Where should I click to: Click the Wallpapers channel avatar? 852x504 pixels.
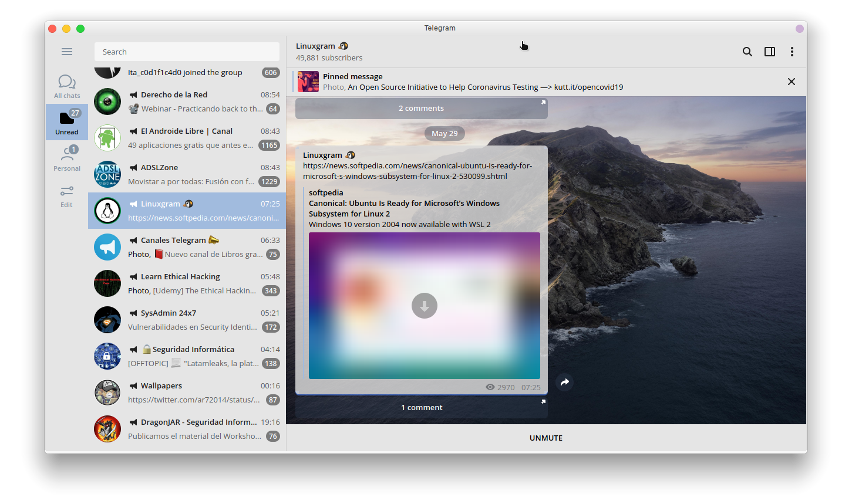point(107,393)
